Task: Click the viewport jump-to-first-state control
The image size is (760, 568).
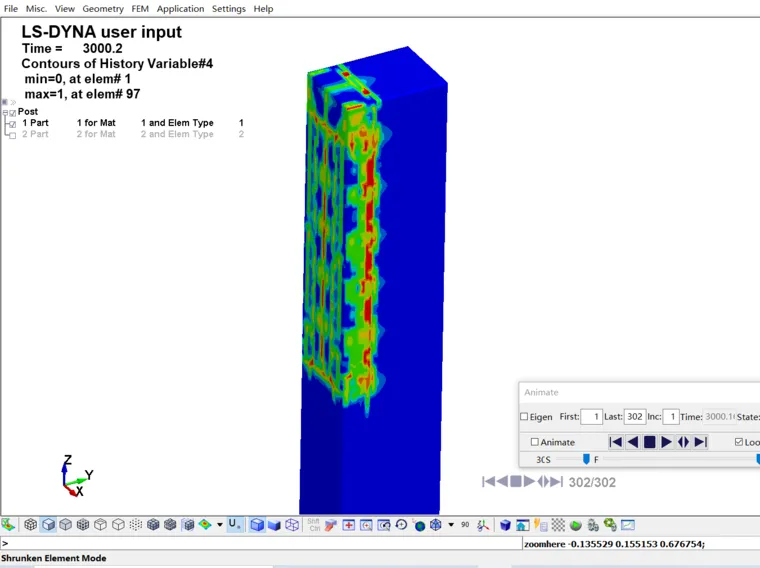Action: pyautogui.click(x=489, y=482)
